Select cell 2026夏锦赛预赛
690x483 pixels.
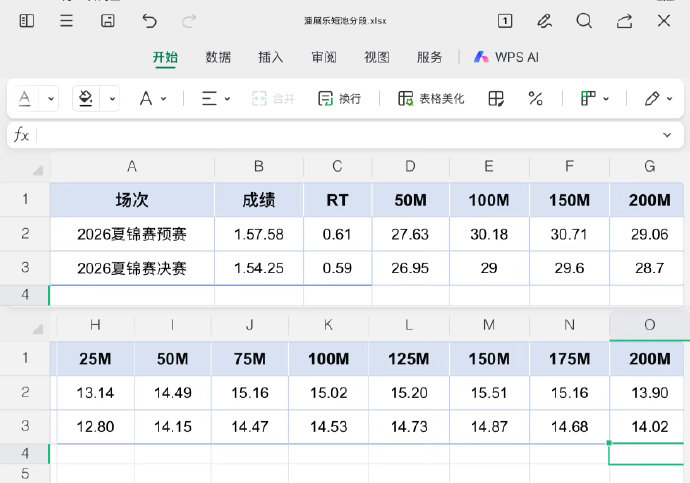tap(132, 234)
